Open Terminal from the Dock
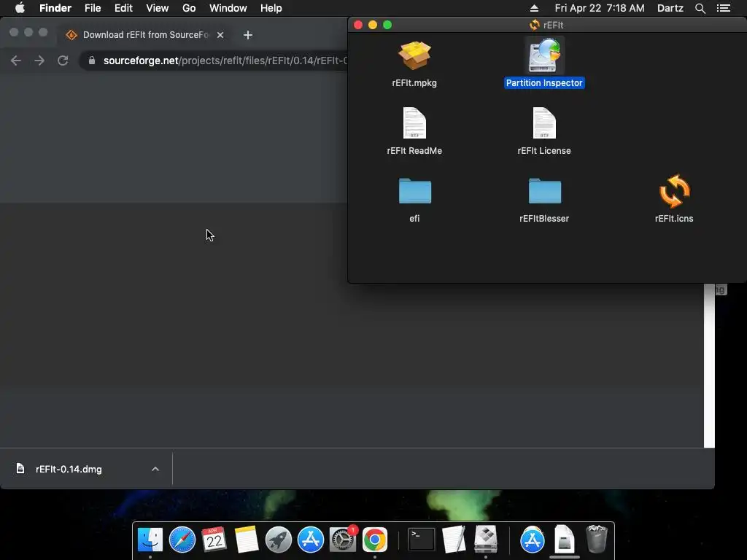Viewport: 747px width, 560px height. [x=422, y=540]
